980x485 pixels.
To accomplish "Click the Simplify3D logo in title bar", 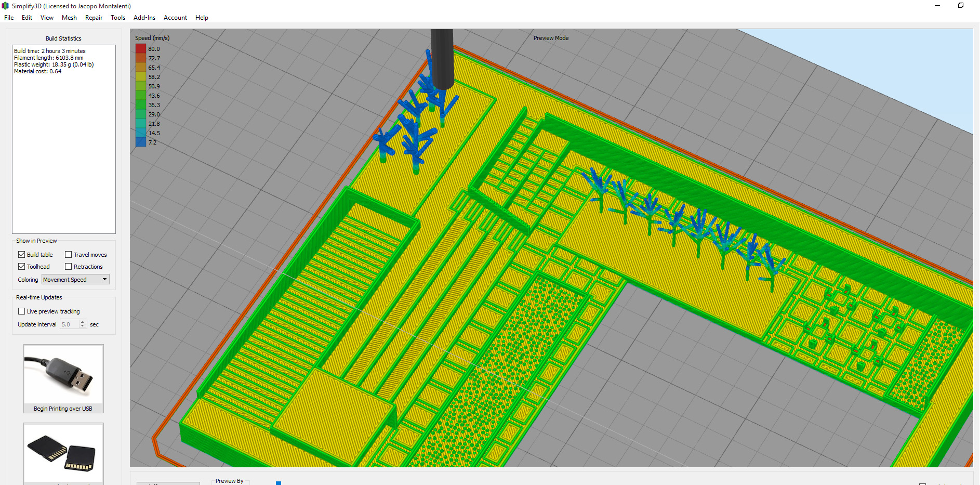I will (x=6, y=6).
